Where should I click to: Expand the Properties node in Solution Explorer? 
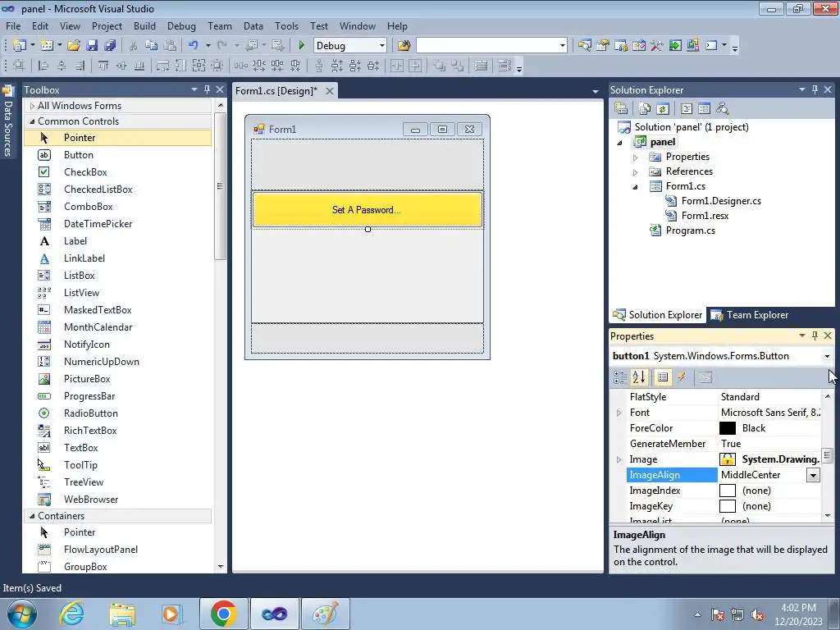tap(636, 157)
